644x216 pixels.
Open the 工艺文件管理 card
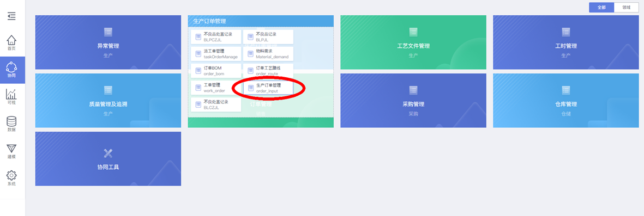tap(413, 42)
